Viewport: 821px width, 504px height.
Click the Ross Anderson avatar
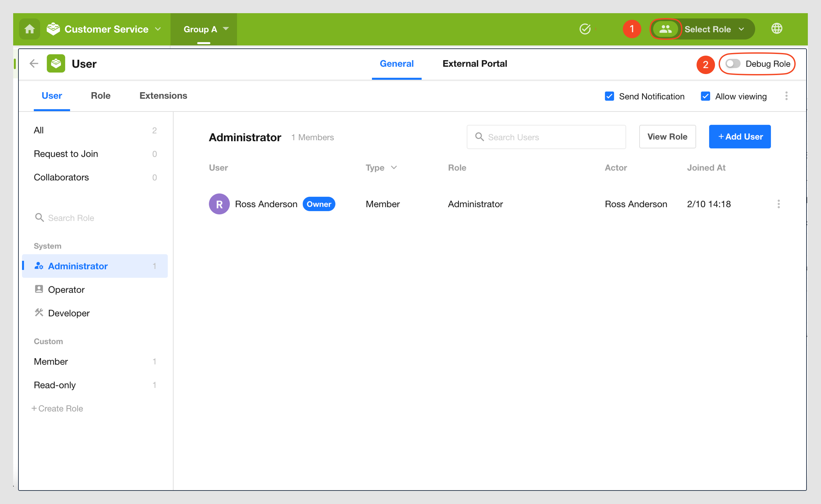(x=219, y=204)
